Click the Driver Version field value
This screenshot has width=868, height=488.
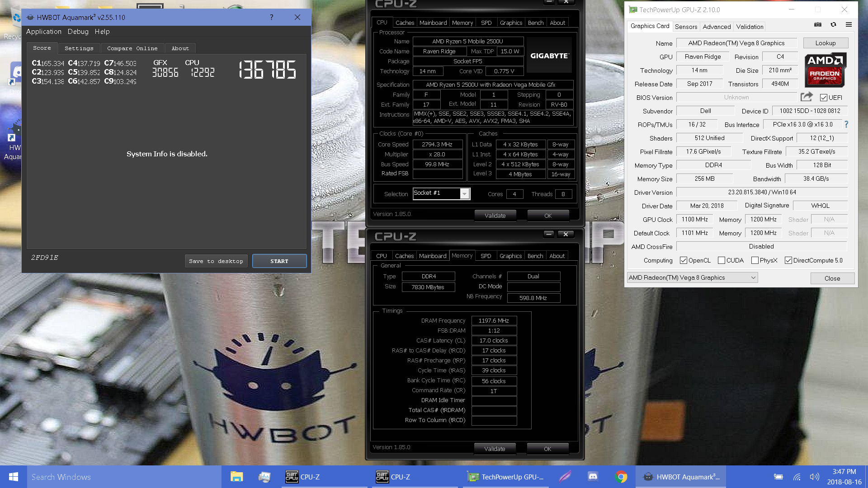point(762,192)
